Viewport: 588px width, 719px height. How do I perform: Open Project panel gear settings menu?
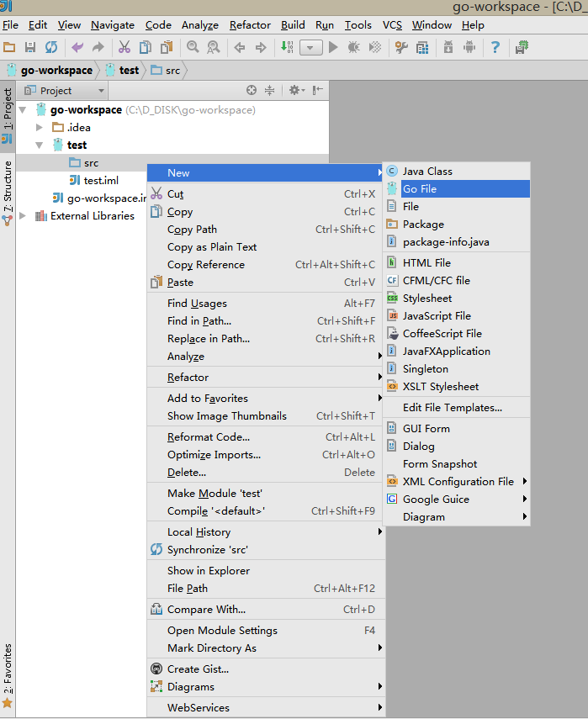coord(296,90)
